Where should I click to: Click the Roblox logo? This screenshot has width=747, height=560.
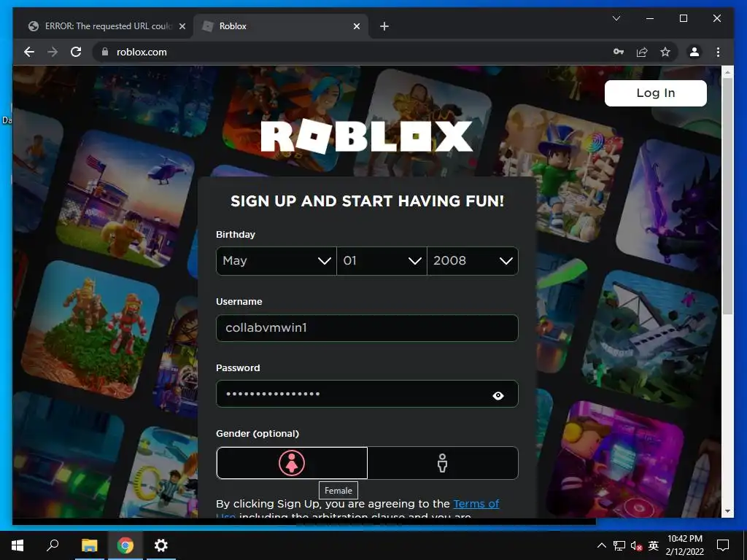[367, 136]
